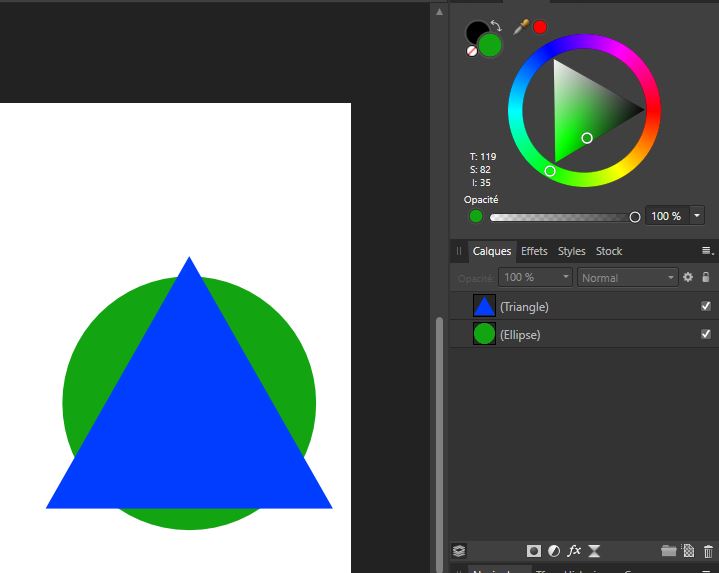Toggle the layer lock padlock icon
The width and height of the screenshot is (719, 573).
(x=706, y=277)
